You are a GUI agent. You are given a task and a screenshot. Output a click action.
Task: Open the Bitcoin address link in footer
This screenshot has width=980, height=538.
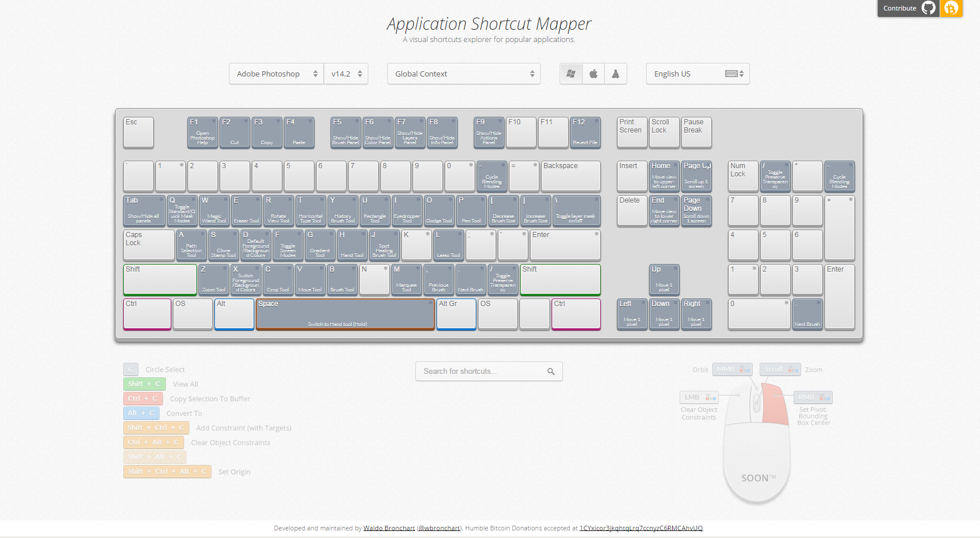coord(641,528)
